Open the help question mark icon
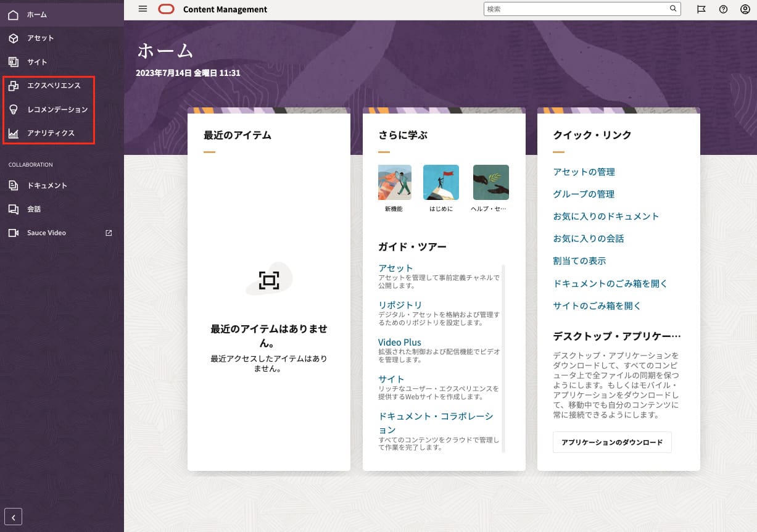 coord(723,9)
